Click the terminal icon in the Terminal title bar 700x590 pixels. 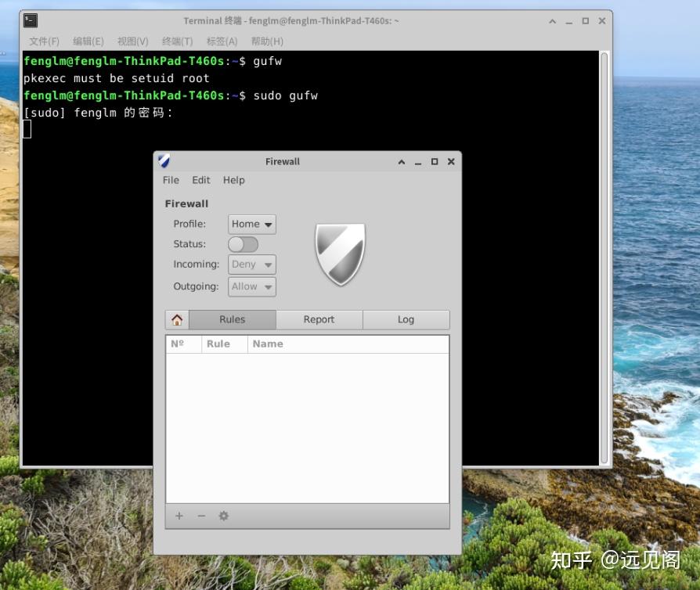tap(31, 20)
